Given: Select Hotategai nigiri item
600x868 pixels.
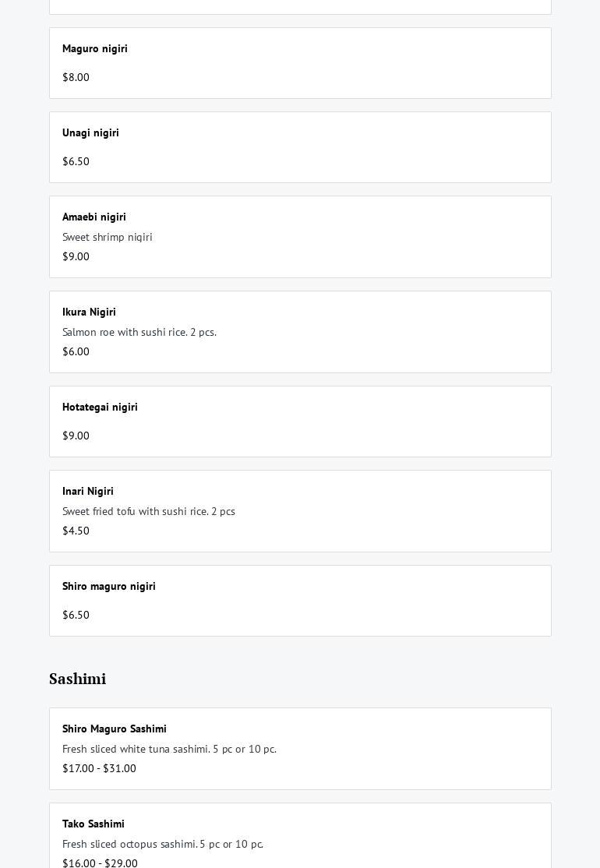Looking at the screenshot, I should tap(300, 421).
